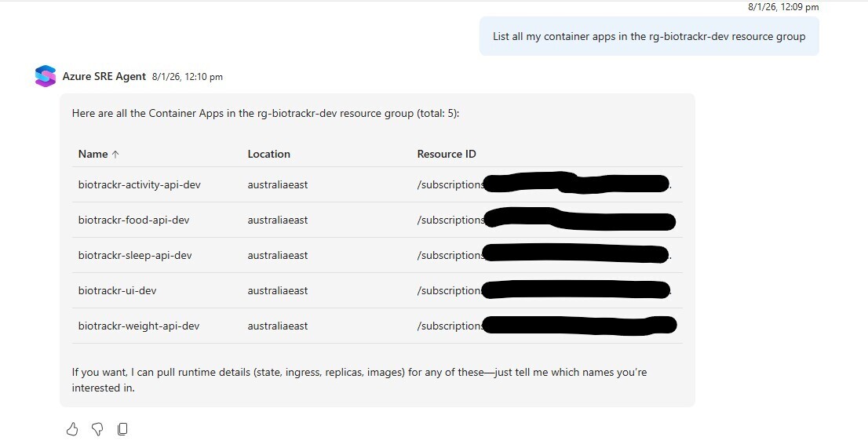Click the Location column header
Image resolution: width=868 pixels, height=448 pixels.
(268, 154)
